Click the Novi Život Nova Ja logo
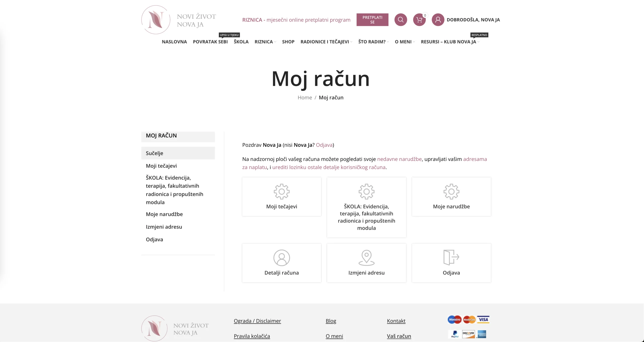 pos(179,20)
